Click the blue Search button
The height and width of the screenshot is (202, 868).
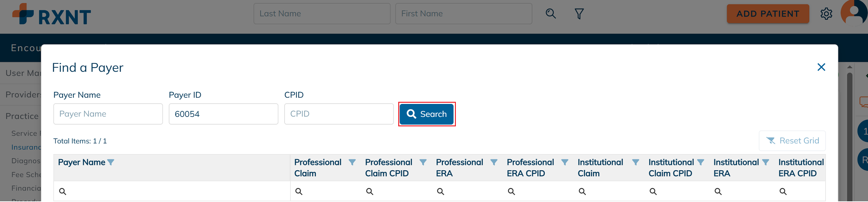tap(427, 114)
